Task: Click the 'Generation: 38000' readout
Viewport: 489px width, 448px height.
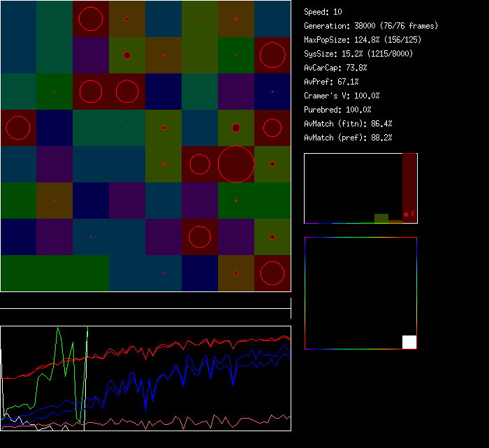Action: (x=371, y=26)
